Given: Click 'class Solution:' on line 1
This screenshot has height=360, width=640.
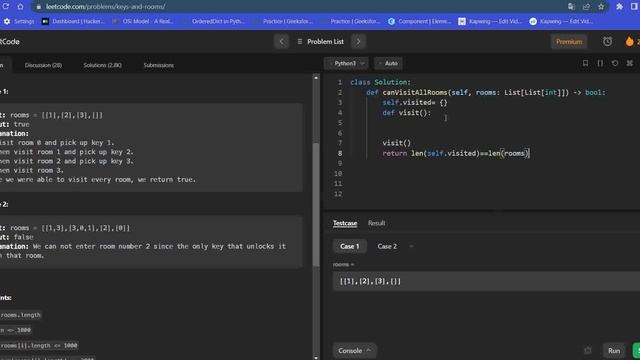Looking at the screenshot, I should point(380,82).
